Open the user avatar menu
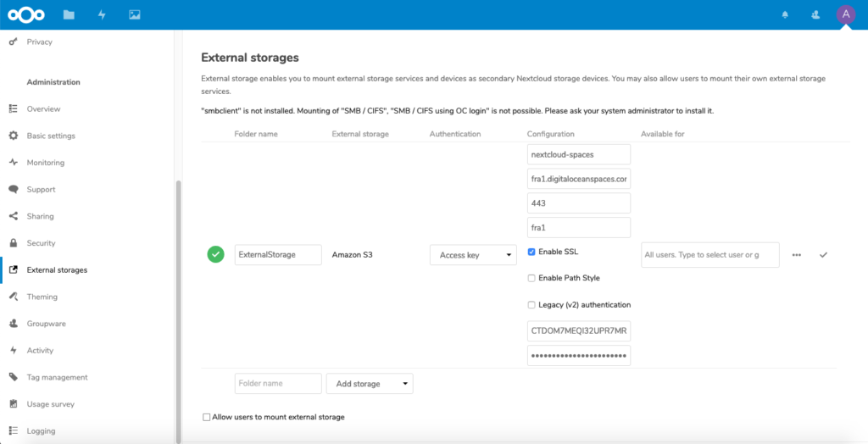Image resolution: width=868 pixels, height=444 pixels. click(845, 14)
